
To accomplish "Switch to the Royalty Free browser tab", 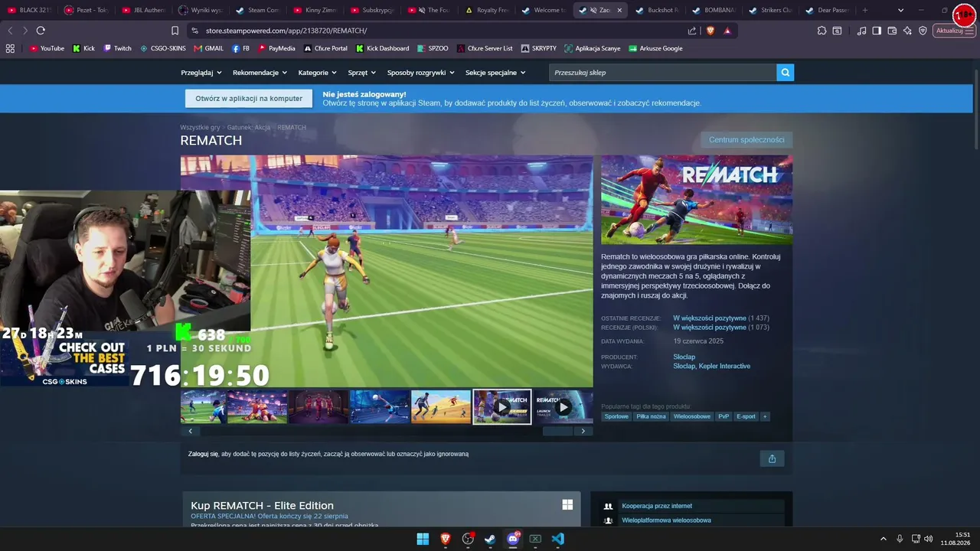I will 487,10.
